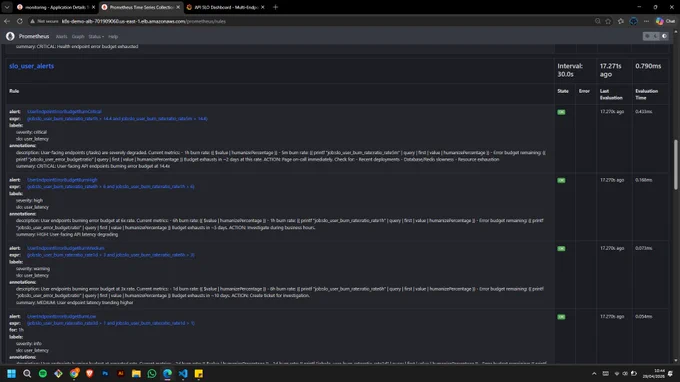Open the favorites list icon
Viewport: 680px width, 382px height.
click(x=621, y=21)
